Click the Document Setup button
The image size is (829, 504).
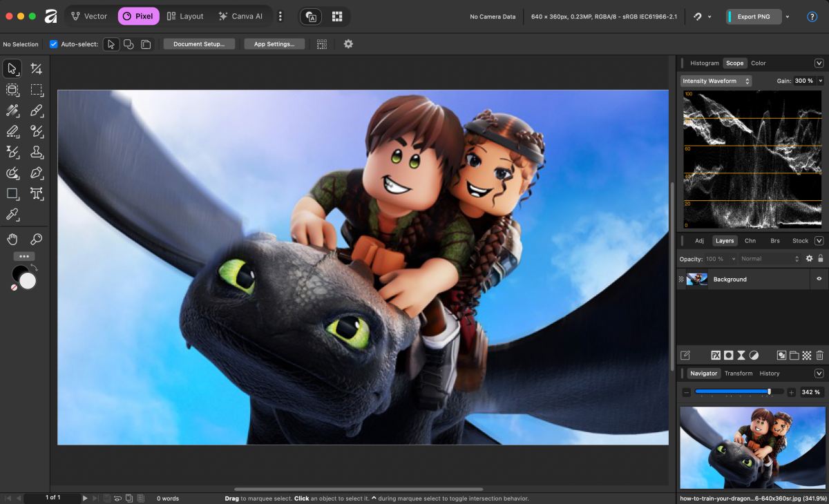tap(199, 44)
